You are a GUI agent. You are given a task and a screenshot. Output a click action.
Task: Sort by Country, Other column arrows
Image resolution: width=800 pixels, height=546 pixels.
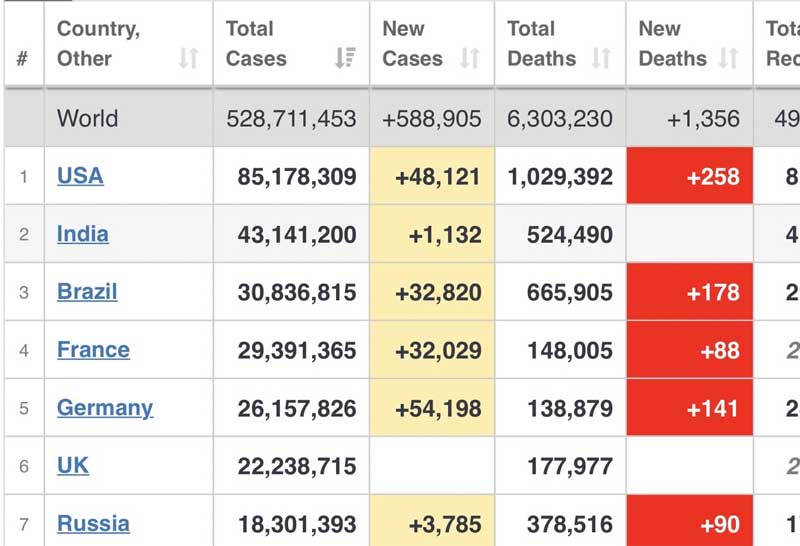coord(189,59)
